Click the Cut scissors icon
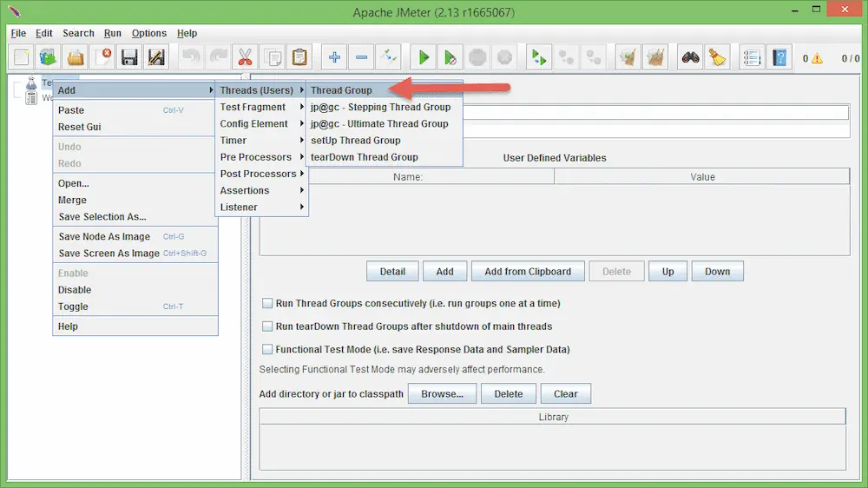 (x=246, y=57)
